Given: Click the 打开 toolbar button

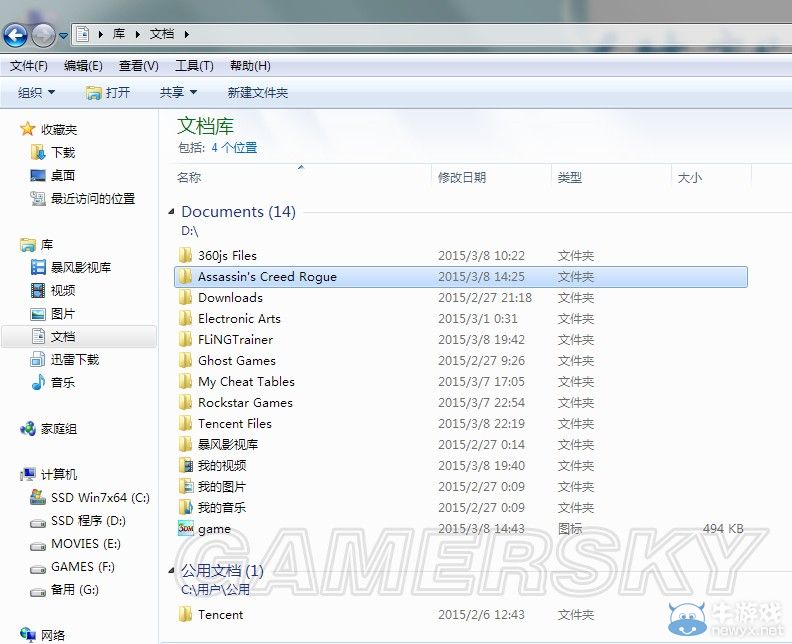Looking at the screenshot, I should point(108,92).
